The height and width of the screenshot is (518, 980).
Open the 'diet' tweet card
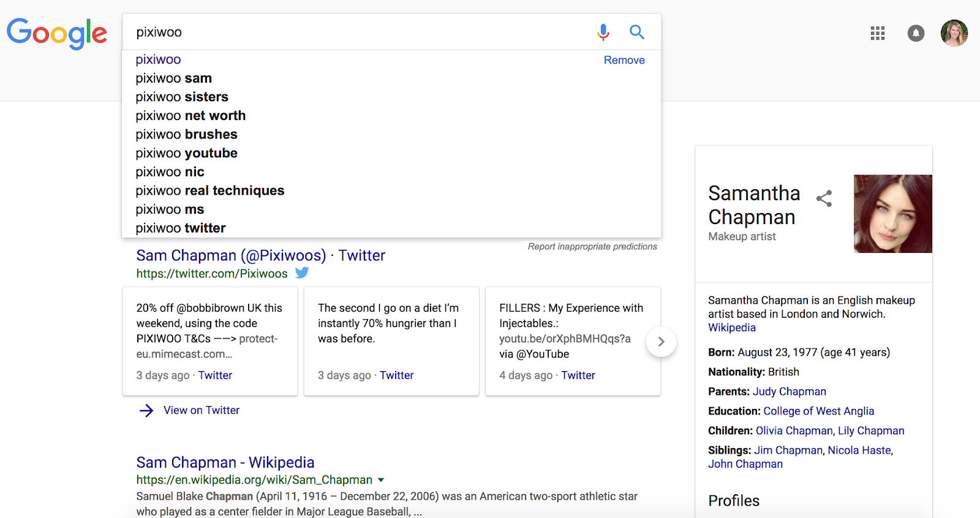(x=391, y=341)
